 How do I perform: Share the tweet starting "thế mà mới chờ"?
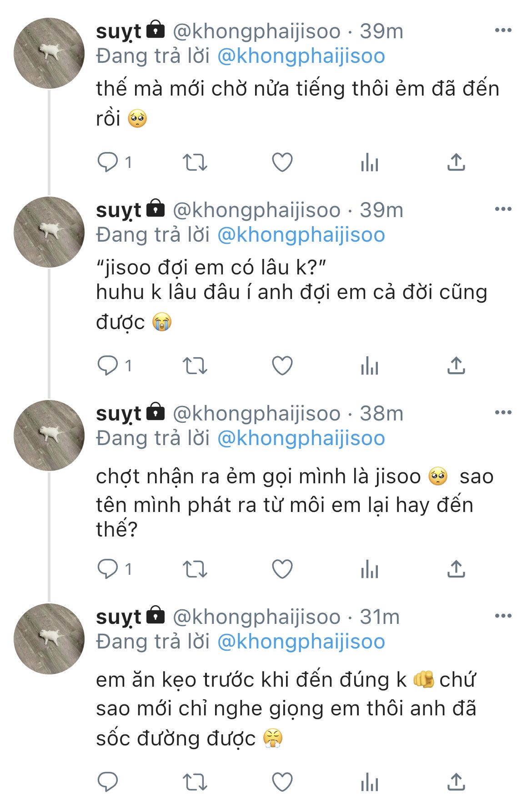coord(456,162)
